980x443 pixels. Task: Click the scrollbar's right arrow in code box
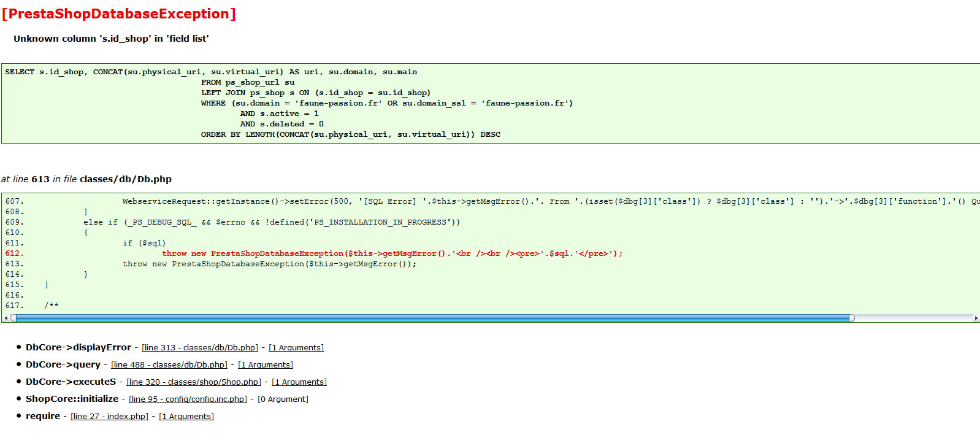[976, 318]
